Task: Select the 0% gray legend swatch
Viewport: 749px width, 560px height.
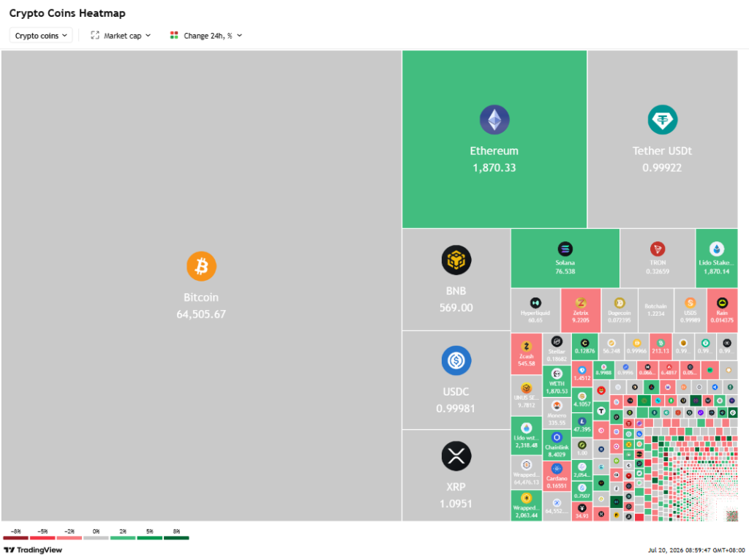Action: pos(96,538)
